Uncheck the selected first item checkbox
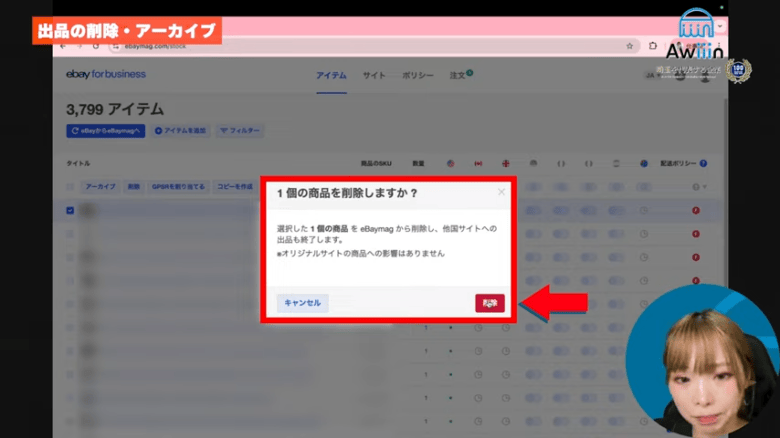The image size is (780, 438). (70, 211)
